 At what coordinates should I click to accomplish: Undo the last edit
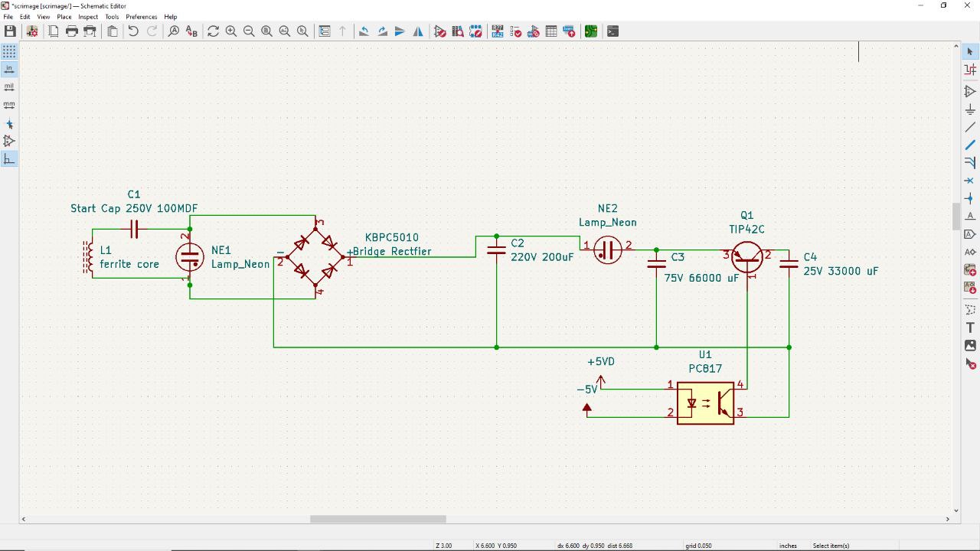[x=133, y=31]
